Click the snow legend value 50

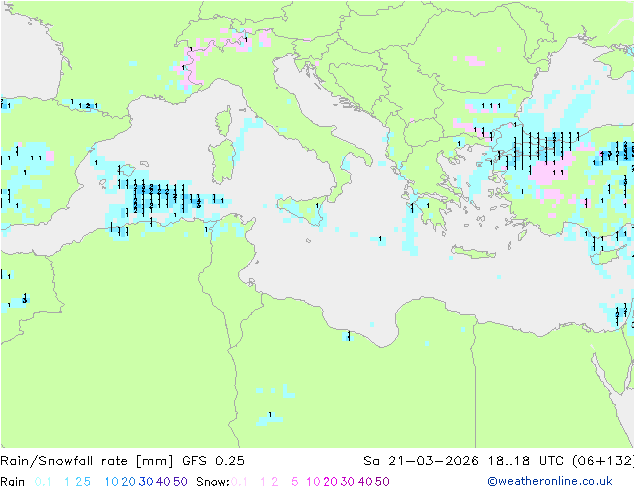[x=382, y=482]
